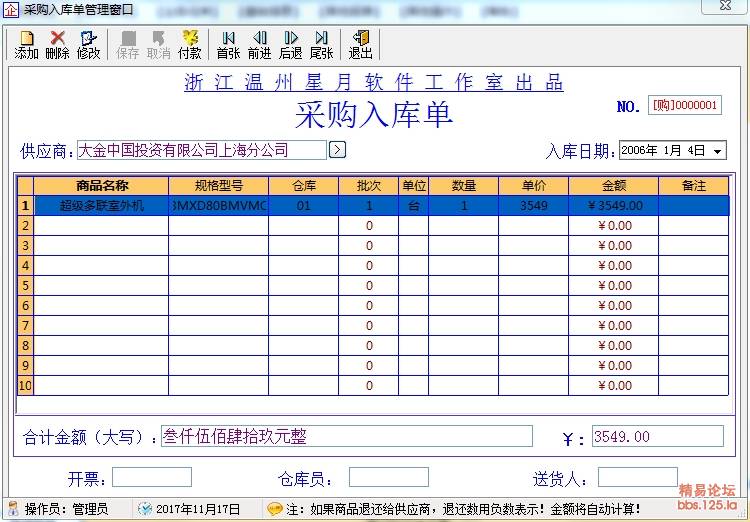The image size is (750, 522).
Task: Click the 修改 (Modify) toolbar icon
Action: click(x=88, y=45)
